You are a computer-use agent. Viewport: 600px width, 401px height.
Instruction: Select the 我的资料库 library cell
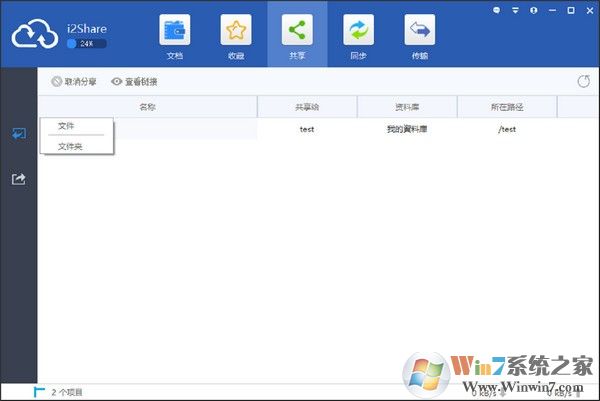pos(407,129)
